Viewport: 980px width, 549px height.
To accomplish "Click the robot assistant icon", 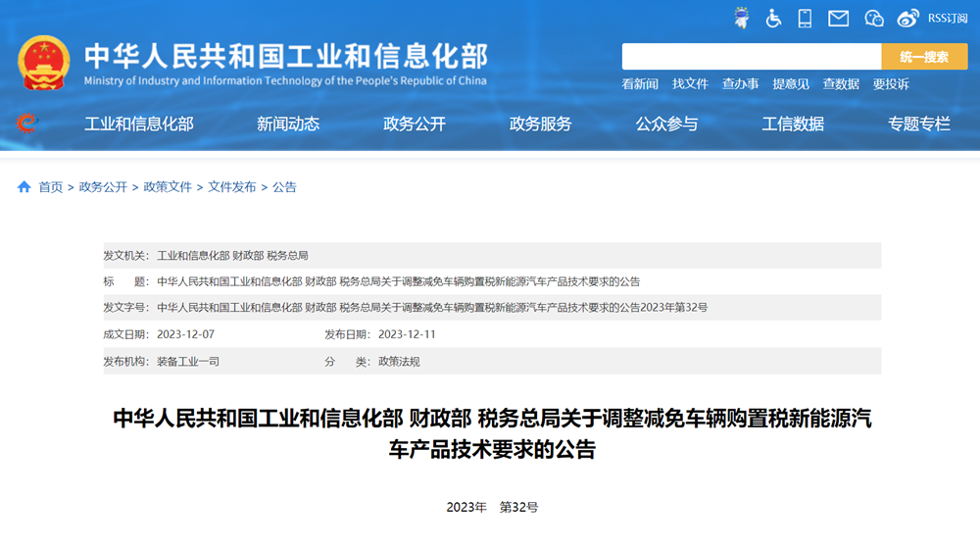I will coord(743,18).
